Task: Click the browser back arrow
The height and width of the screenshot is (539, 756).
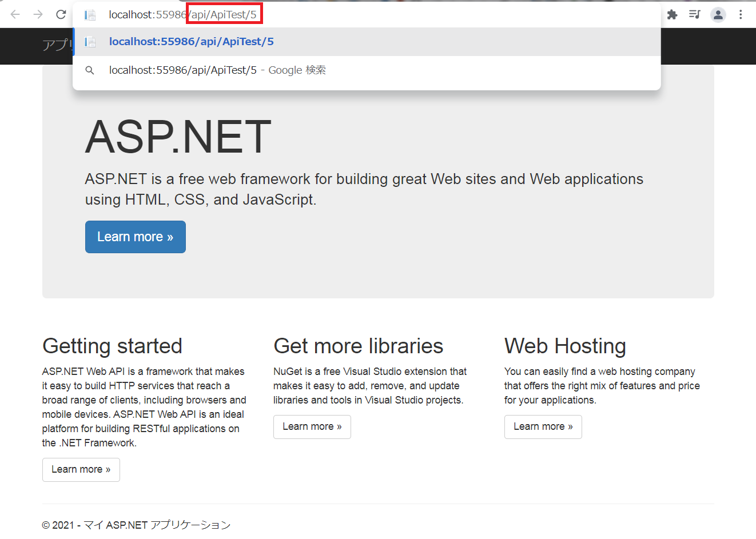Action: point(15,14)
